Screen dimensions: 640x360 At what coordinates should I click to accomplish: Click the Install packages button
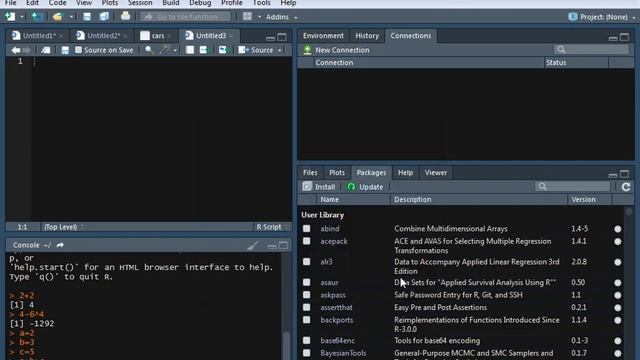[319, 187]
